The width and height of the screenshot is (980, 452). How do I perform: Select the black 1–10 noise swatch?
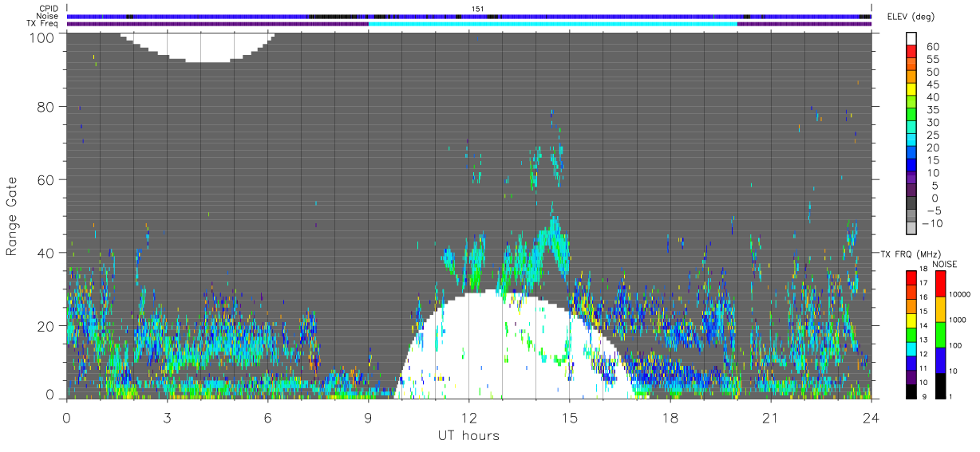coord(941,386)
